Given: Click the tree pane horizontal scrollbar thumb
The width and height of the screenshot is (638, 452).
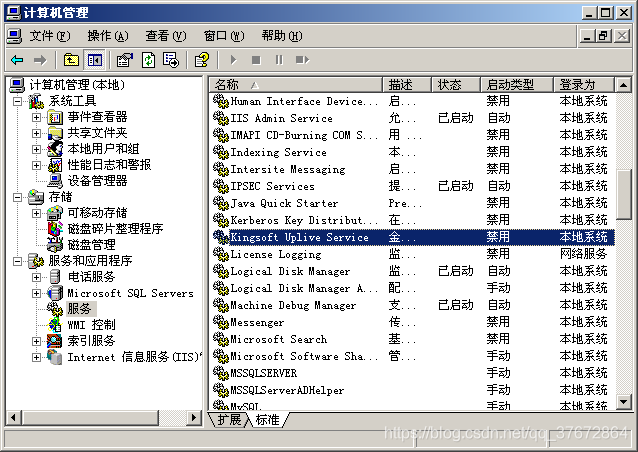Looking at the screenshot, I should pos(90,417).
